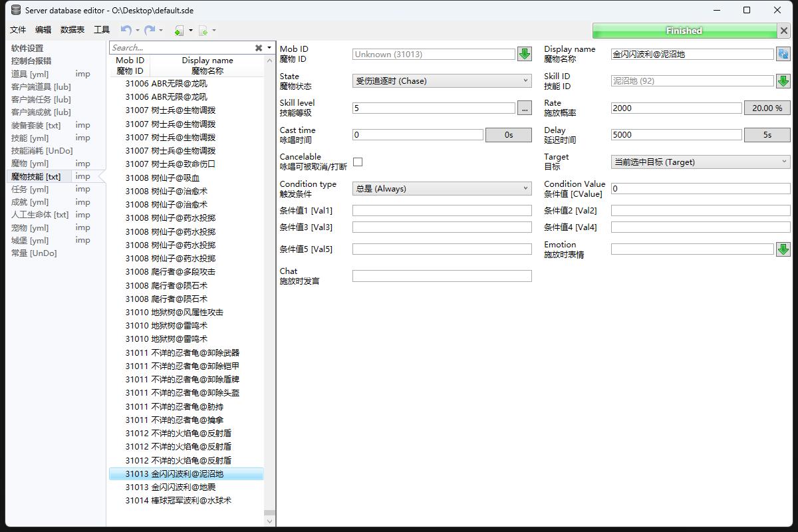Screen dimensions: 798x532
Task: Click the green arrow beside Skill ID
Action: [783, 81]
